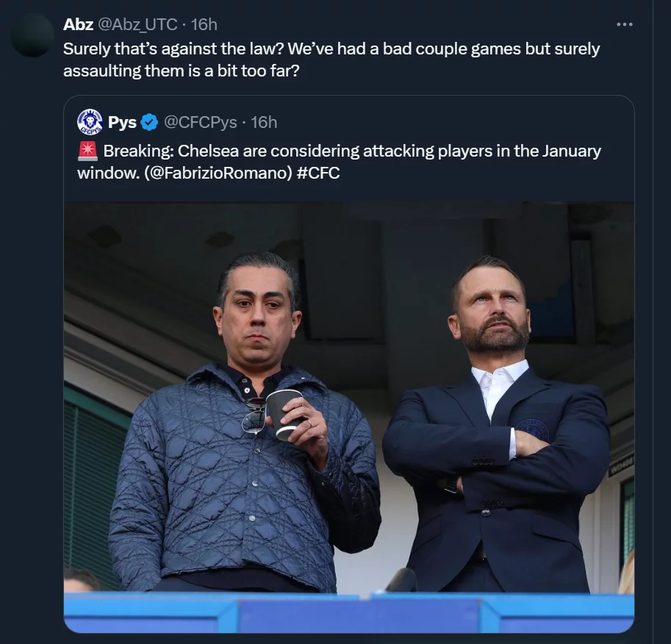
Task: Click Abz's tweet text about the law
Action: coord(331,60)
